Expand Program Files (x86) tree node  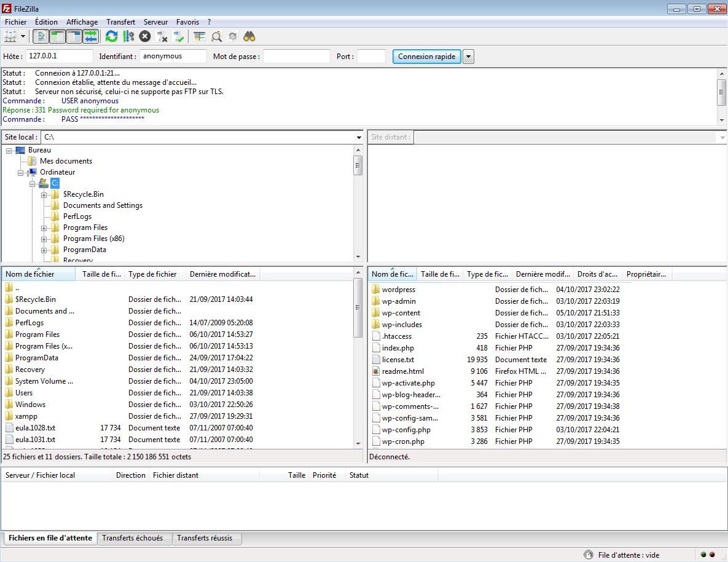(x=44, y=239)
